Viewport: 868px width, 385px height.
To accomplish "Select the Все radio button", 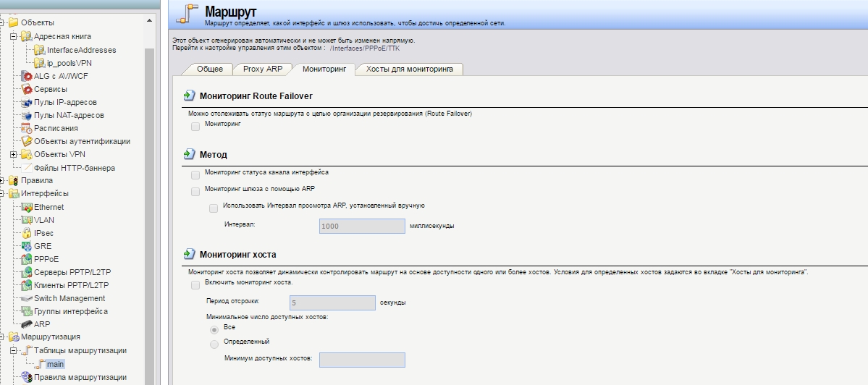I will (214, 330).
